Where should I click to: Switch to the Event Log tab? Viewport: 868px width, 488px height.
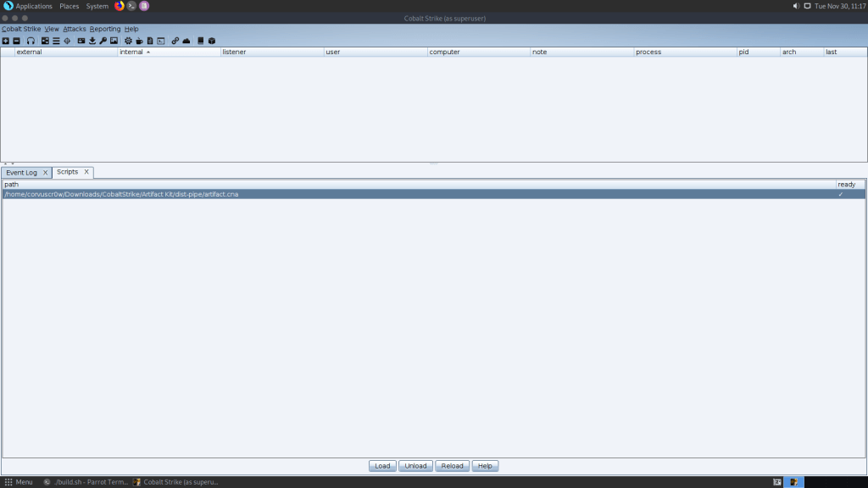coord(21,173)
